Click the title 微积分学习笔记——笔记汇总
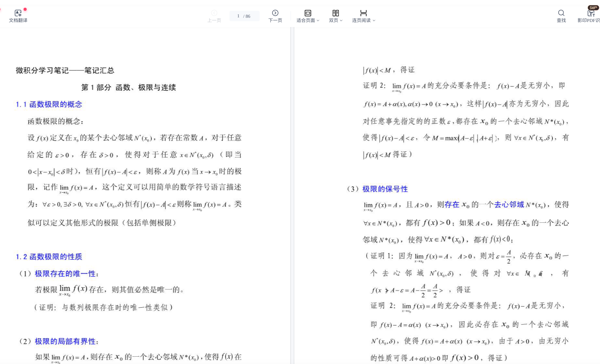 [65, 70]
